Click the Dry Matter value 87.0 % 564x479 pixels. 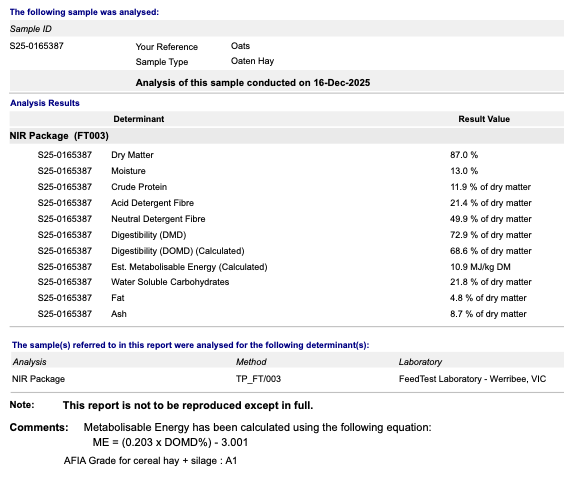click(464, 155)
